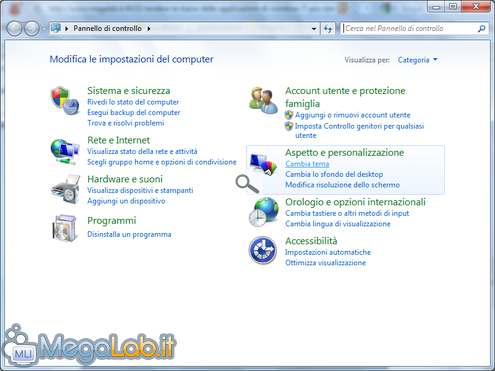Image resolution: width=495 pixels, height=371 pixels.
Task: Open the Accessibilità blue circle icon
Action: coord(263,250)
